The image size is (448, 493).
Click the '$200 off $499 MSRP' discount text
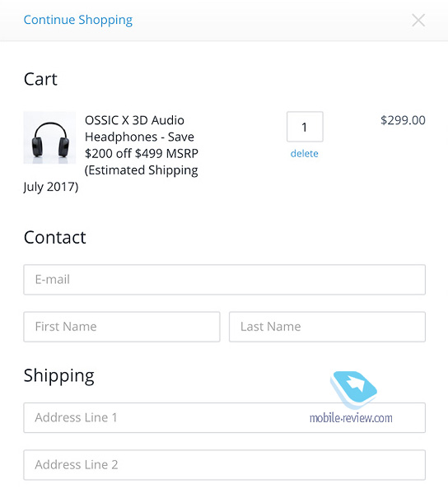coord(142,153)
